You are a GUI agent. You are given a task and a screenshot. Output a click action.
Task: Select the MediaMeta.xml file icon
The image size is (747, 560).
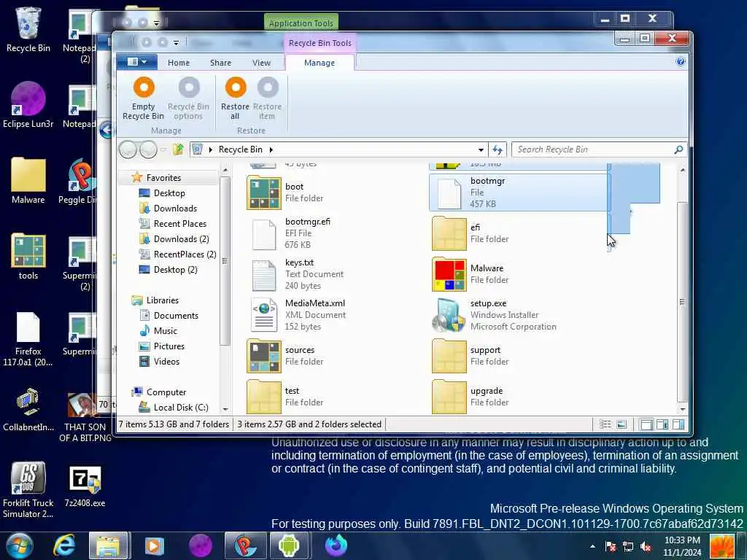(264, 315)
